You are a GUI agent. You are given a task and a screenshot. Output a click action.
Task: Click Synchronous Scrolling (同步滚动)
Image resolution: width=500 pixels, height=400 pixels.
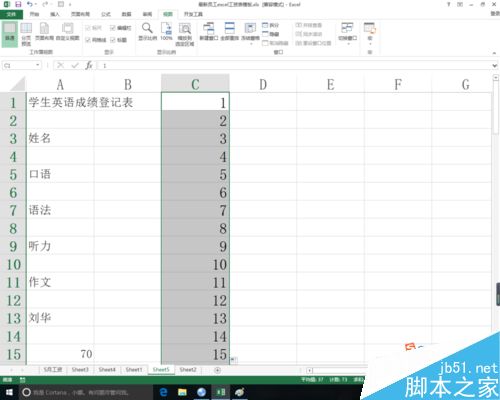(309, 34)
